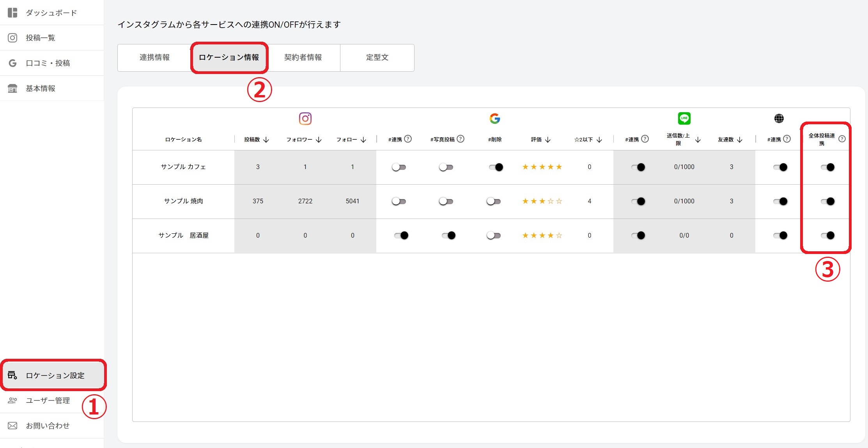The width and height of the screenshot is (868, 448).
Task: Open ダッシュボード from sidebar icon
Action: pos(12,13)
